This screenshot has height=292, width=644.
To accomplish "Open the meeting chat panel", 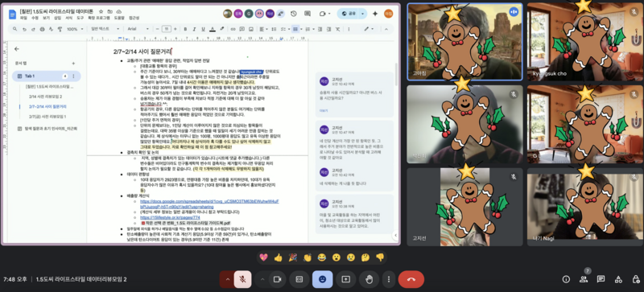I will pyautogui.click(x=601, y=279).
